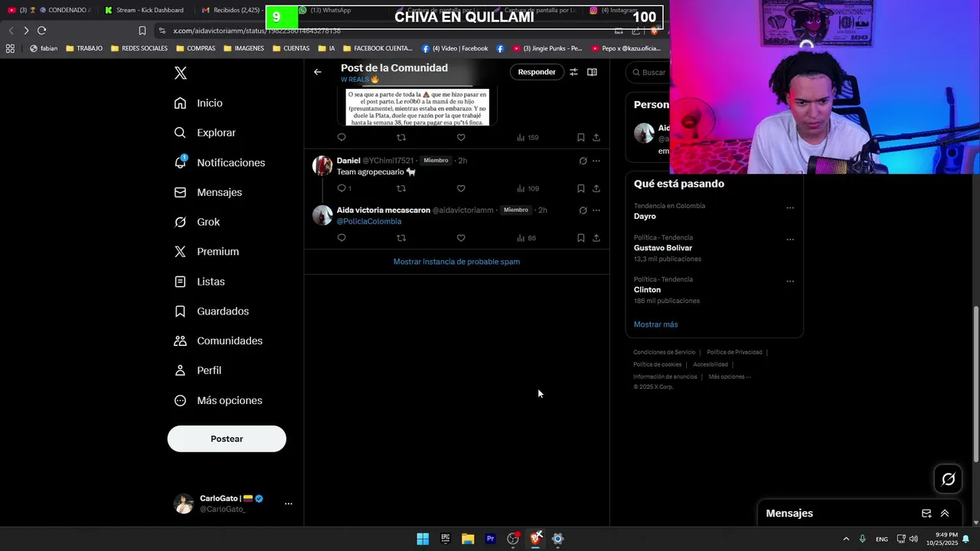Open the floating Grok button
The image size is (980, 551).
[949, 479]
